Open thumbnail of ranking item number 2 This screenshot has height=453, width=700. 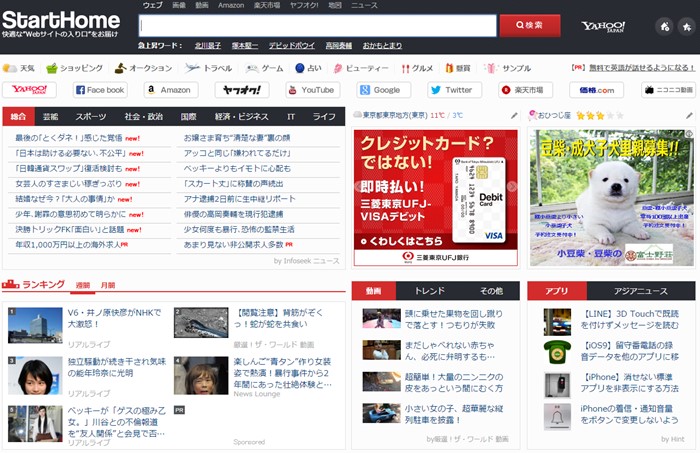pyautogui.click(x=201, y=322)
